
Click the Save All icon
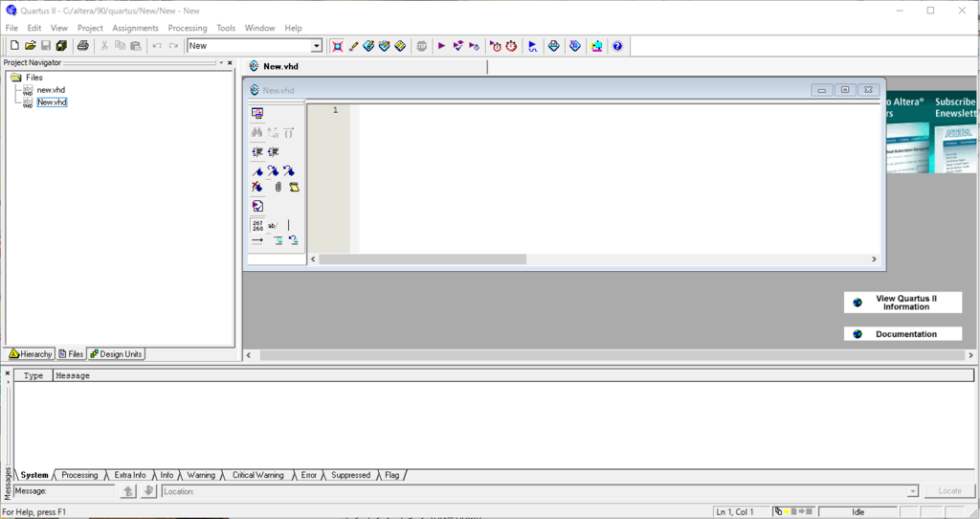(61, 46)
